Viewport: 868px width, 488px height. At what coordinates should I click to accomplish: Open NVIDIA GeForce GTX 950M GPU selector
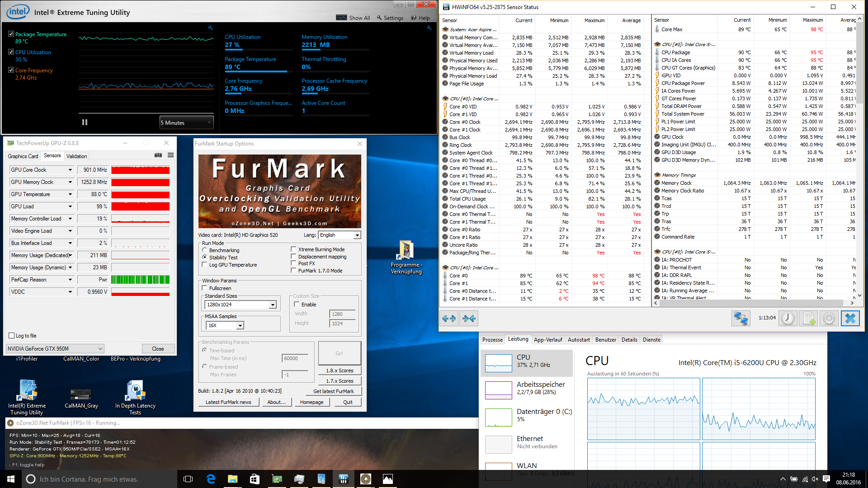point(55,349)
